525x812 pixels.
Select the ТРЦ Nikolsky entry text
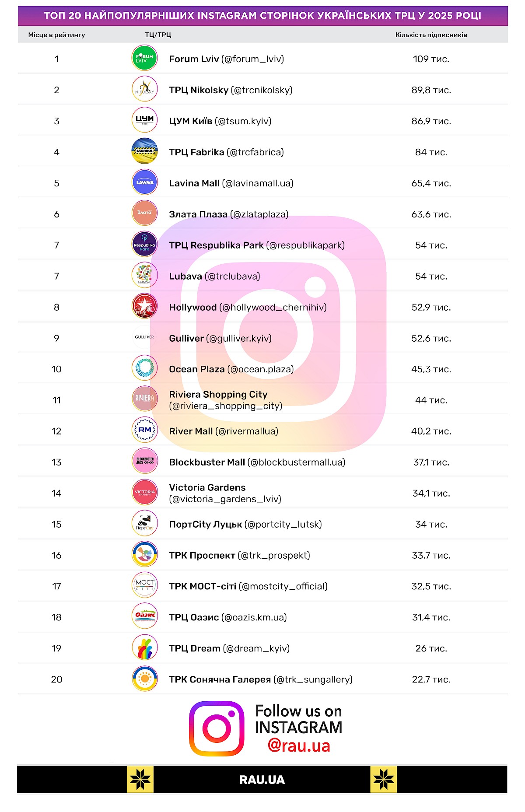click(x=231, y=90)
